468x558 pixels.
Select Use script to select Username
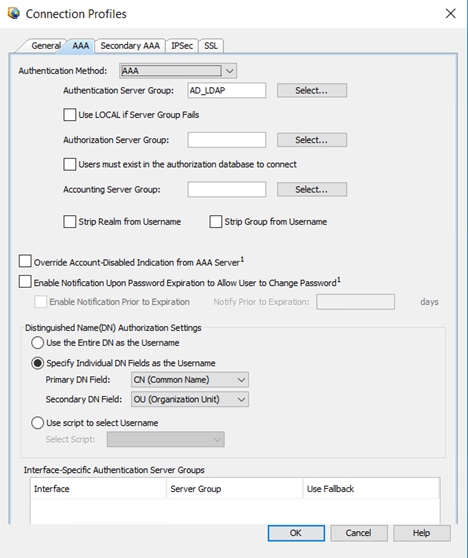(x=37, y=423)
